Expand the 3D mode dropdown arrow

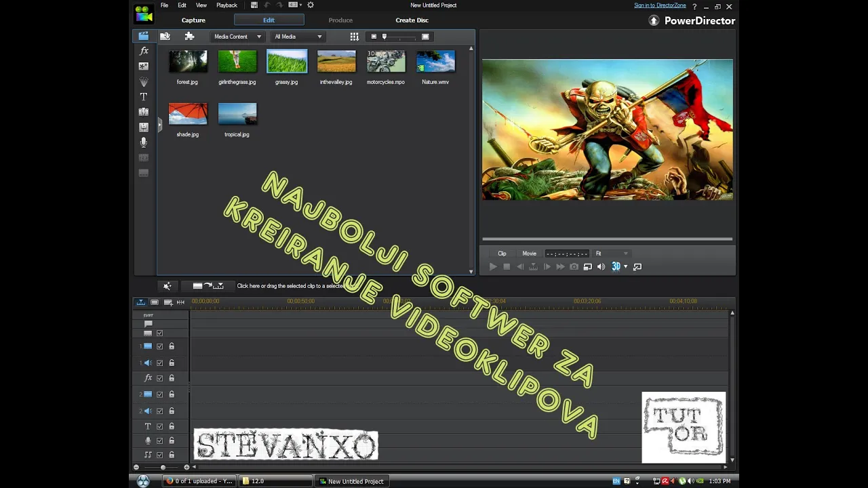pyautogui.click(x=625, y=267)
